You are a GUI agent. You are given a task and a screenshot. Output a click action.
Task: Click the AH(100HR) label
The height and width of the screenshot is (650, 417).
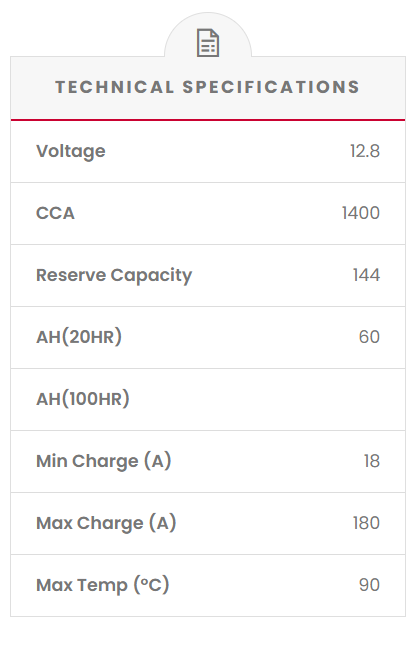pyautogui.click(x=83, y=399)
